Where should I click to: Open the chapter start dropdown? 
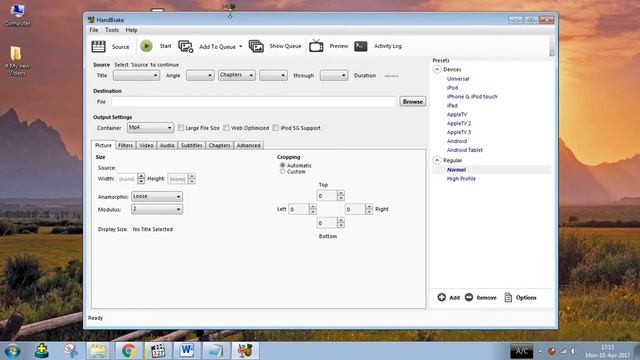pos(273,76)
